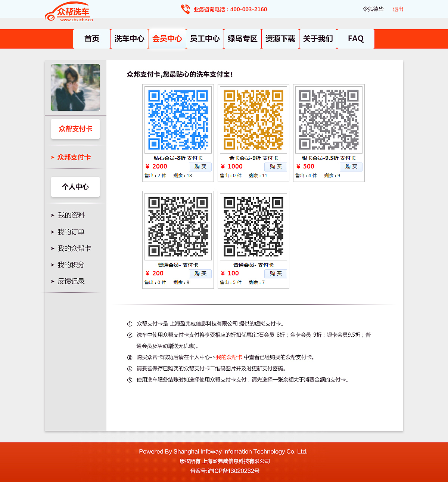Buy the ¥100 regular card
This screenshot has height=482, width=448.
(276, 274)
